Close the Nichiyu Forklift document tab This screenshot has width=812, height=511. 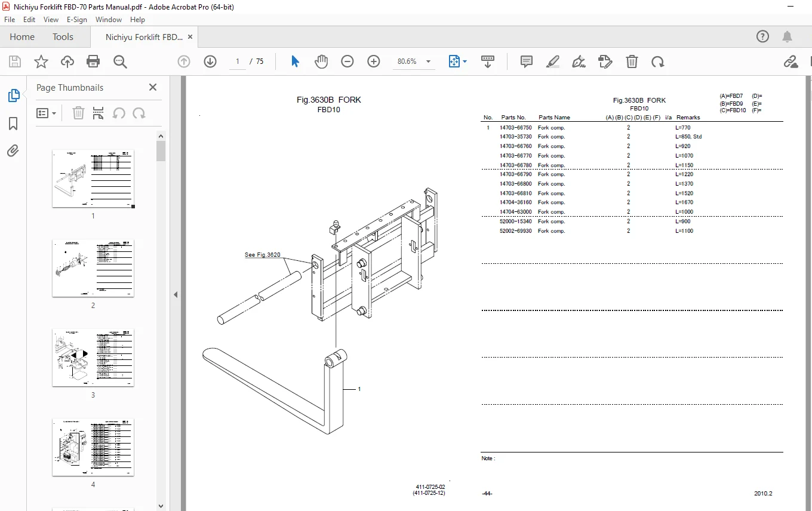pos(190,37)
